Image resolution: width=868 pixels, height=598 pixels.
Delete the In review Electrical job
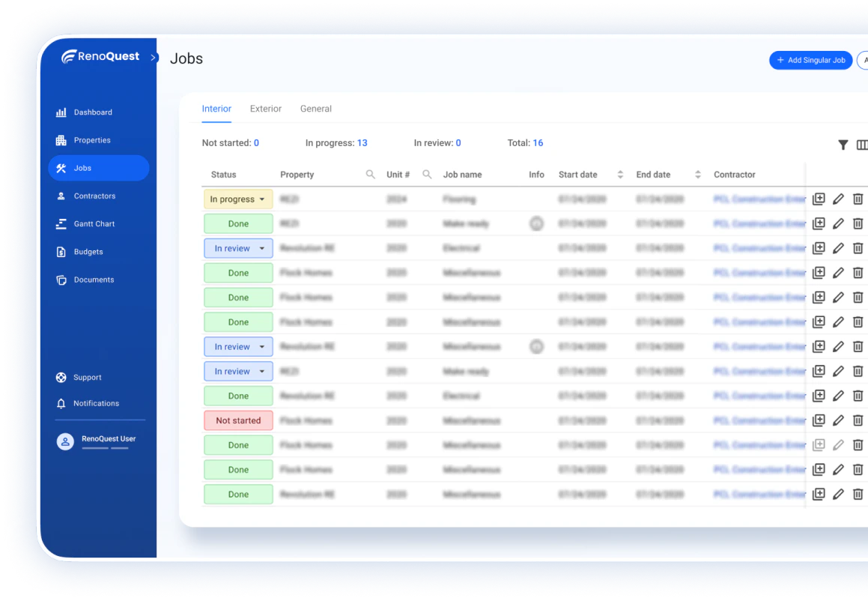[x=858, y=249]
